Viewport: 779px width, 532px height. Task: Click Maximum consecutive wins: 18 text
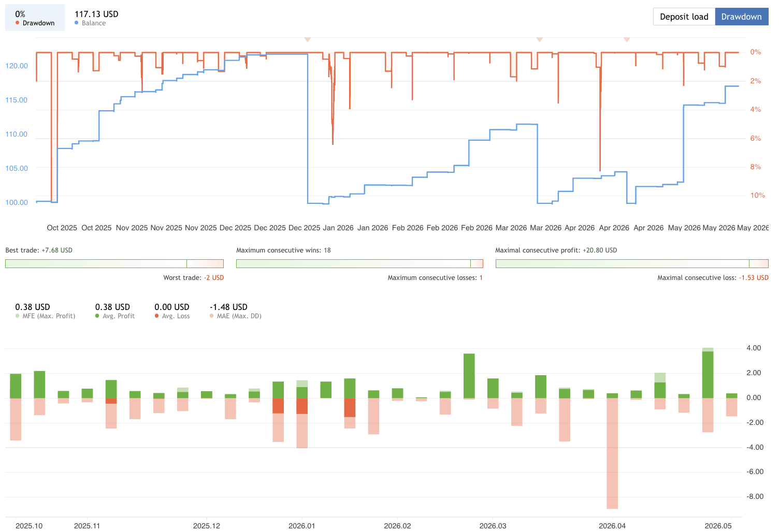[x=283, y=250]
